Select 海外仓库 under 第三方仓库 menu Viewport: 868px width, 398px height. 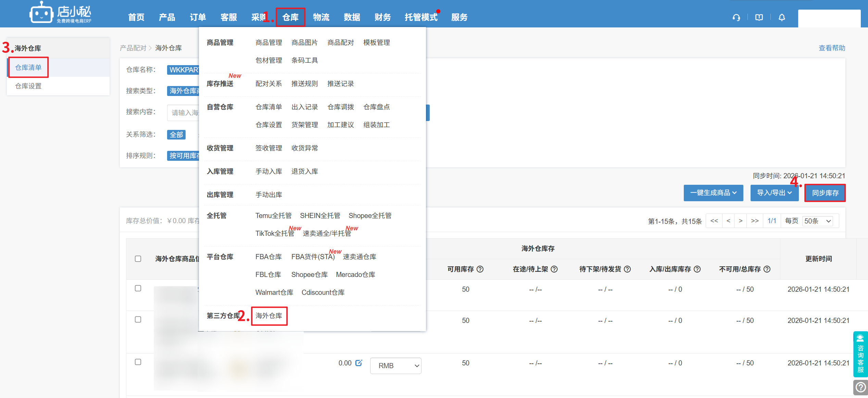click(x=269, y=315)
